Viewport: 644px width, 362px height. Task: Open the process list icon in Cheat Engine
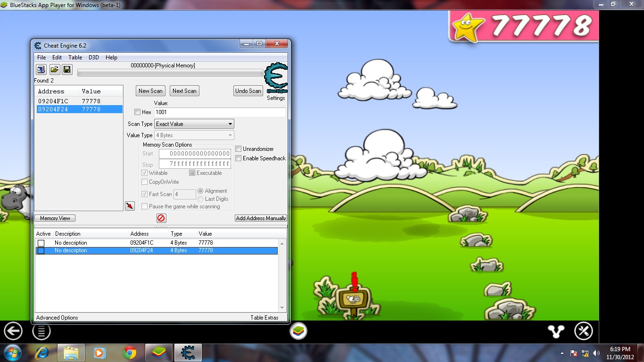tap(41, 70)
